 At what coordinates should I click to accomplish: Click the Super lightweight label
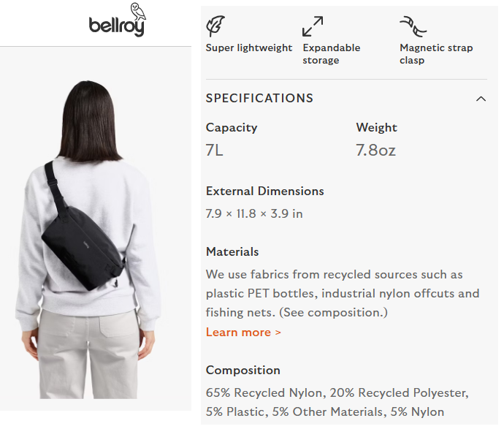249,48
